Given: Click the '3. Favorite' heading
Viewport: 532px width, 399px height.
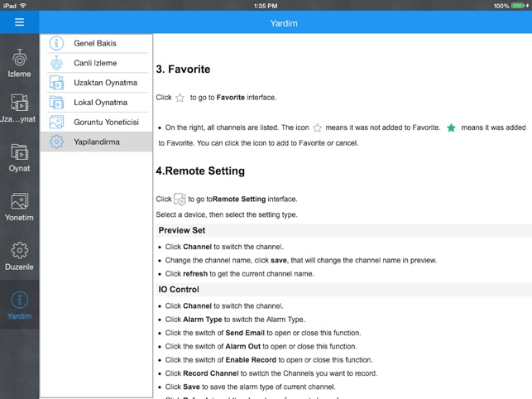Looking at the screenshot, I should (x=183, y=70).
